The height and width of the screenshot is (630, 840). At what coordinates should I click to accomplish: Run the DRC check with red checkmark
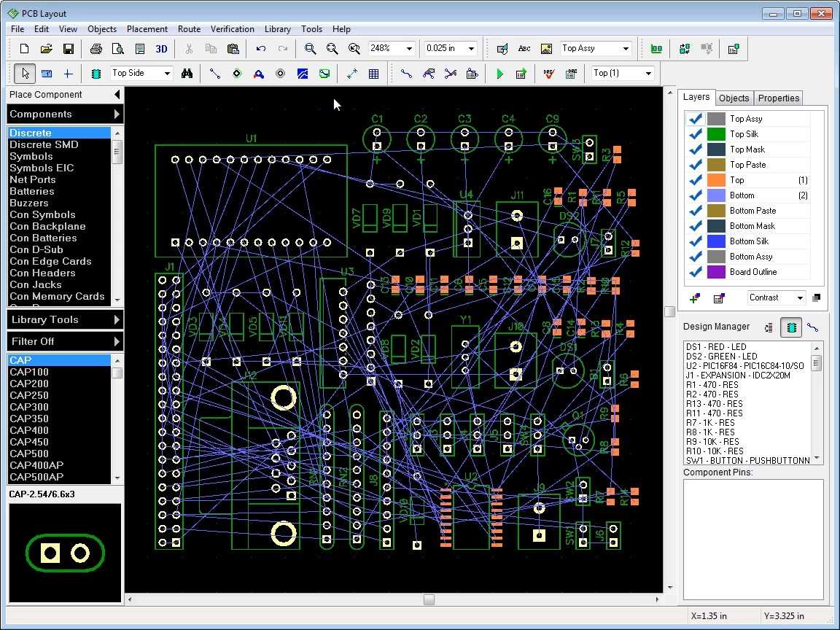[548, 74]
